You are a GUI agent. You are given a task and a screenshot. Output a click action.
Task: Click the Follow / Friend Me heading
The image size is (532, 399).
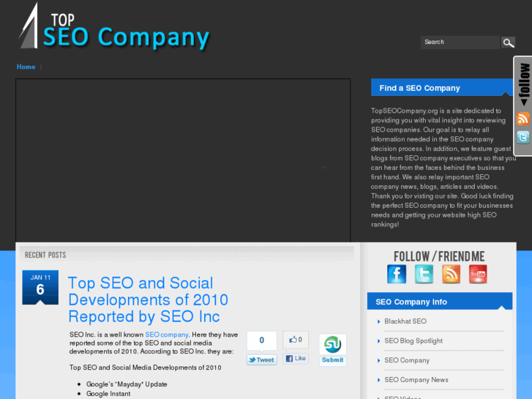point(439,256)
